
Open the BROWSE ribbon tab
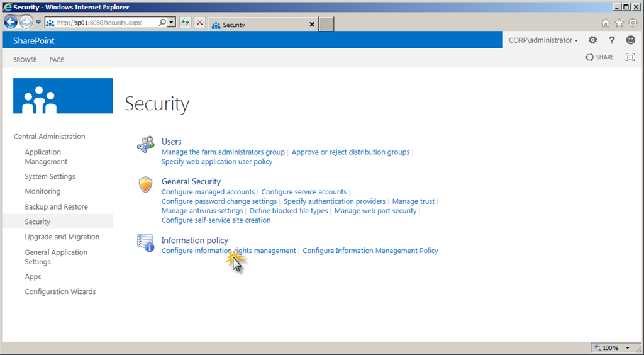pyautogui.click(x=25, y=60)
